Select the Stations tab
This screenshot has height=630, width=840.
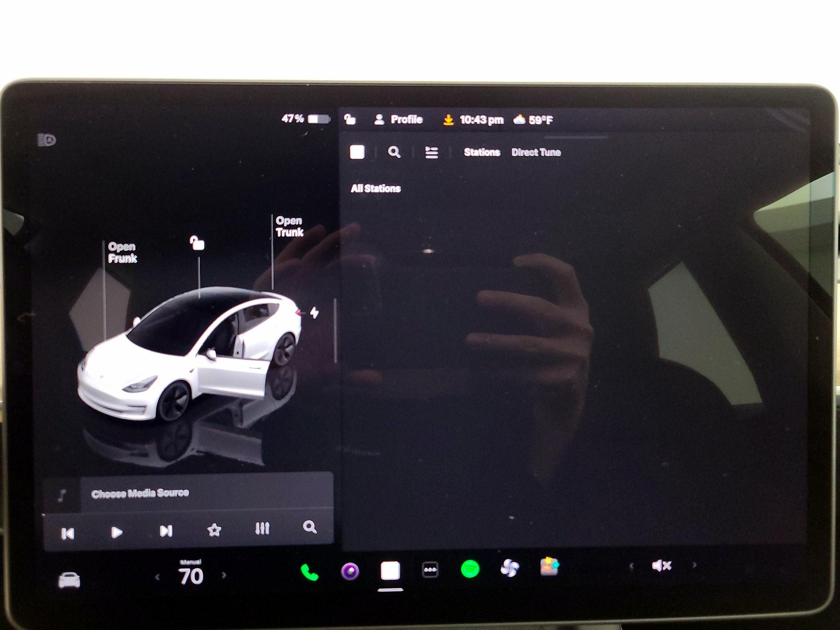[482, 152]
